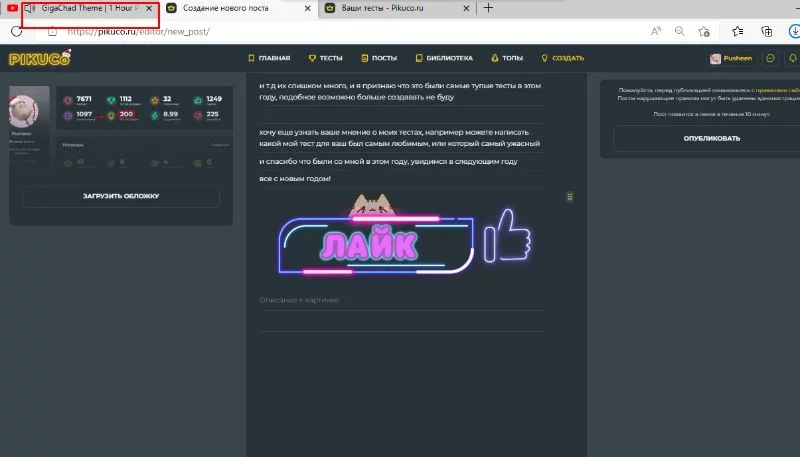The width and height of the screenshot is (800, 457).
Task: Open a new browser tab
Action: click(488, 8)
